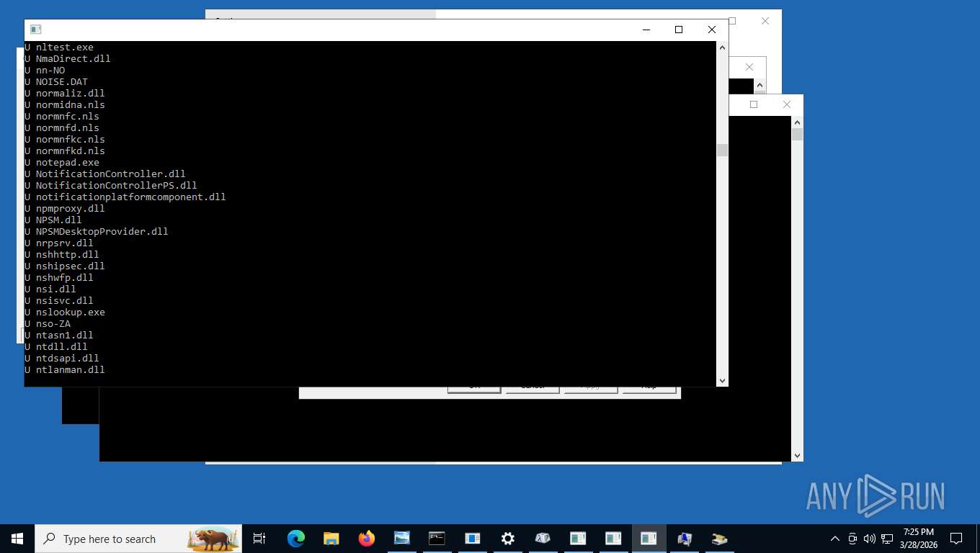Click the line normnfd.nls
Image resolution: width=980 pixels, height=553 pixels.
tap(68, 127)
